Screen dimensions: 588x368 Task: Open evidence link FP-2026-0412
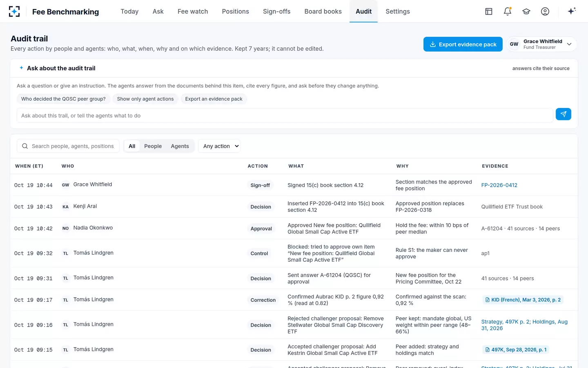(x=499, y=185)
